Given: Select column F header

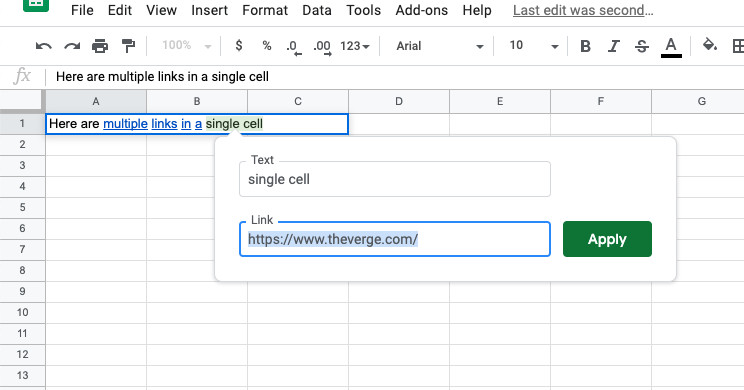Looking at the screenshot, I should tap(601, 101).
